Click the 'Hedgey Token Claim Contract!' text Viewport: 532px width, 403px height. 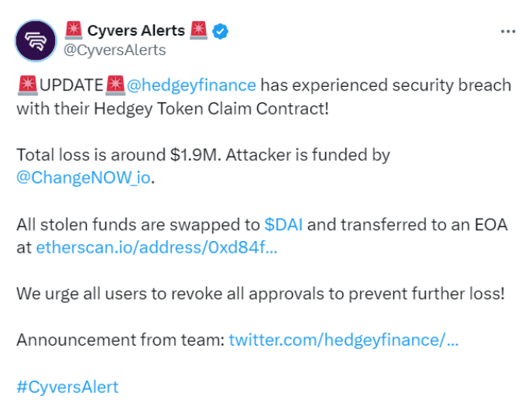tap(211, 109)
